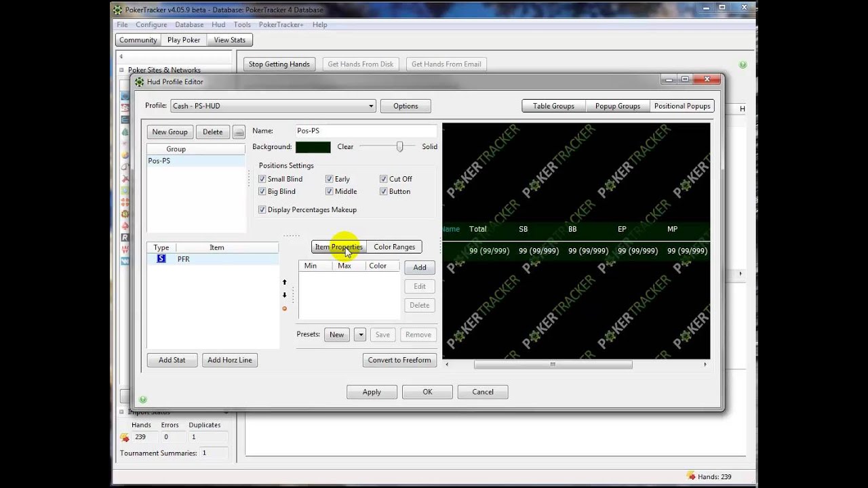Viewport: 868px width, 488px height.
Task: Click the Add Stat button
Action: tap(172, 360)
